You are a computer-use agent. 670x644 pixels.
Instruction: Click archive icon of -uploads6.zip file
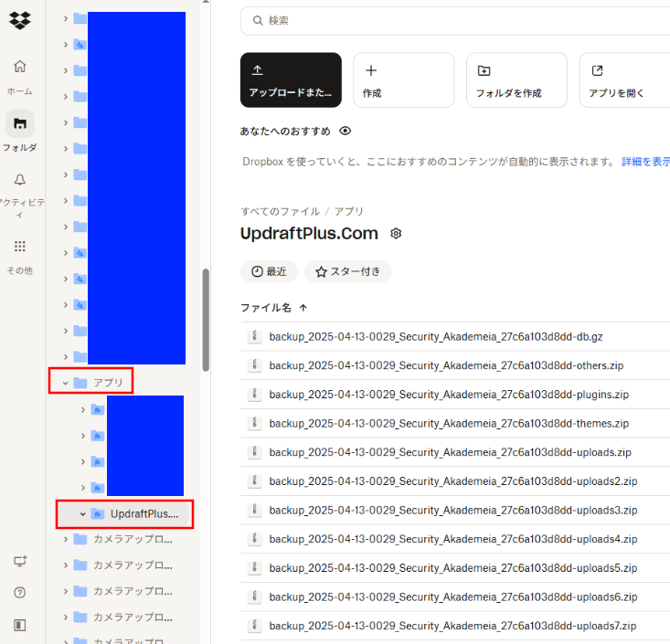tap(255, 596)
